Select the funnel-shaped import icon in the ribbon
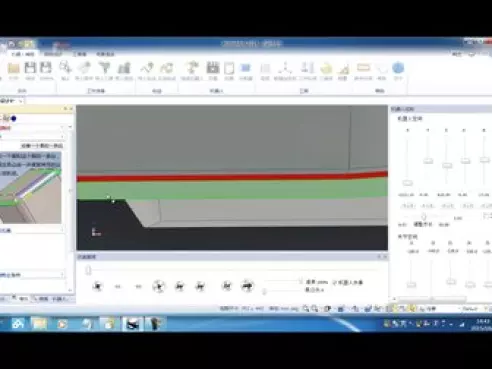This screenshot has height=369, width=492. (x=105, y=68)
